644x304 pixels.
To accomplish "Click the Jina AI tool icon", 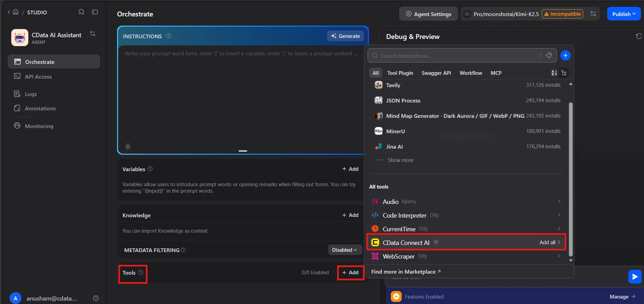I will pos(378,147).
